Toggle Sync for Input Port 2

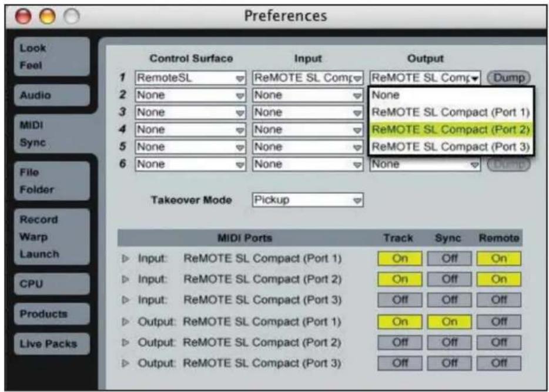(449, 279)
